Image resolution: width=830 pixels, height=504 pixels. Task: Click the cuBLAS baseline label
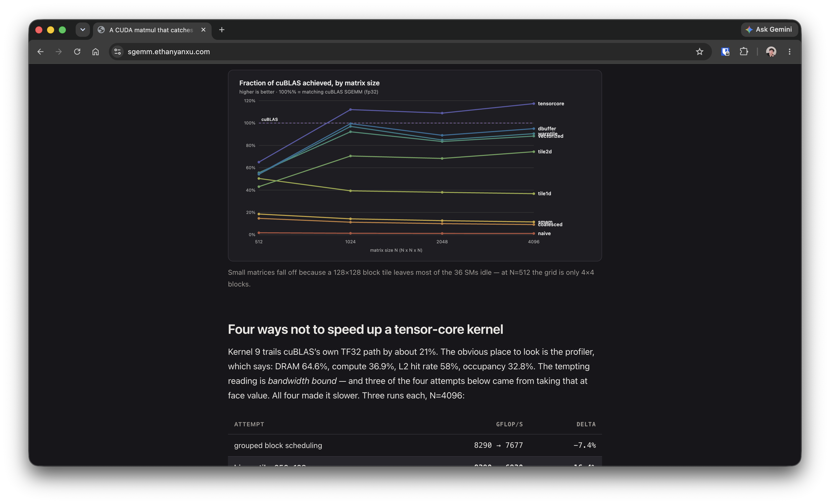270,119
